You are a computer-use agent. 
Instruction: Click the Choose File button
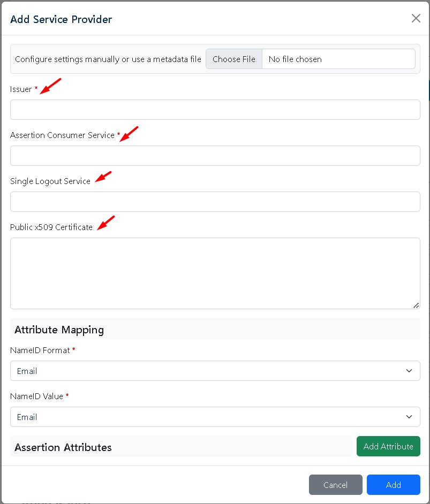tap(234, 59)
